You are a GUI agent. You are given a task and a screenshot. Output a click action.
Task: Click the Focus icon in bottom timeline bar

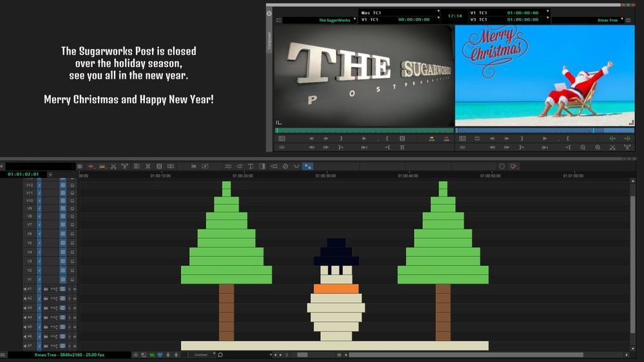[135, 355]
